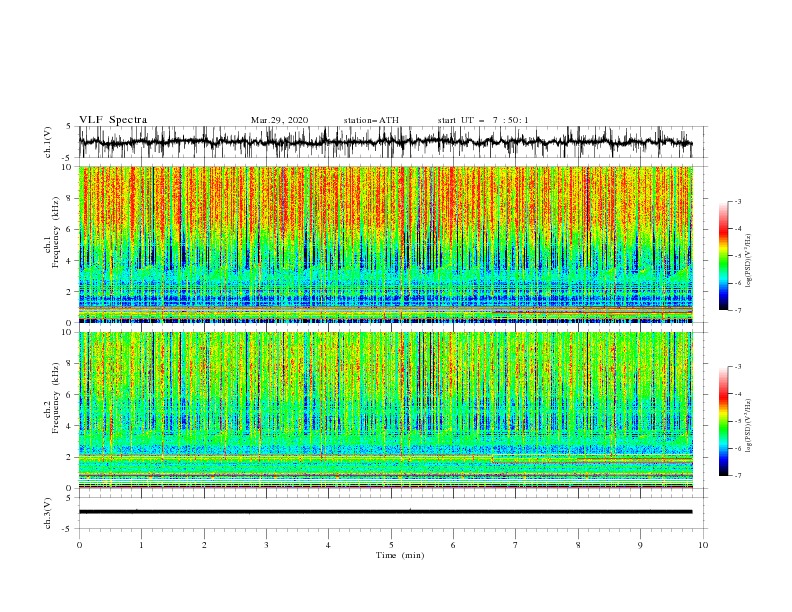Click the ch.1 spectrogram color bar
Screen dimensions: 792x612
pos(723,256)
